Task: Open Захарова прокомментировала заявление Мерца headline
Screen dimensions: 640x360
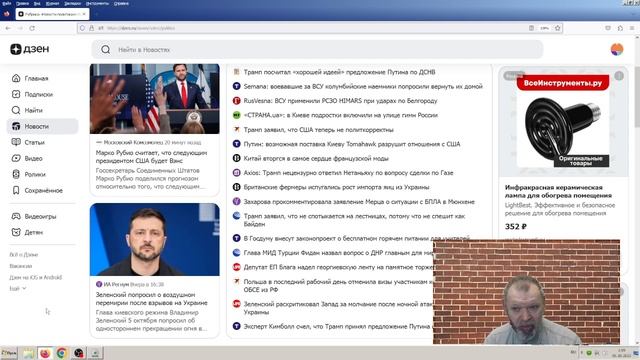Action: [359, 202]
